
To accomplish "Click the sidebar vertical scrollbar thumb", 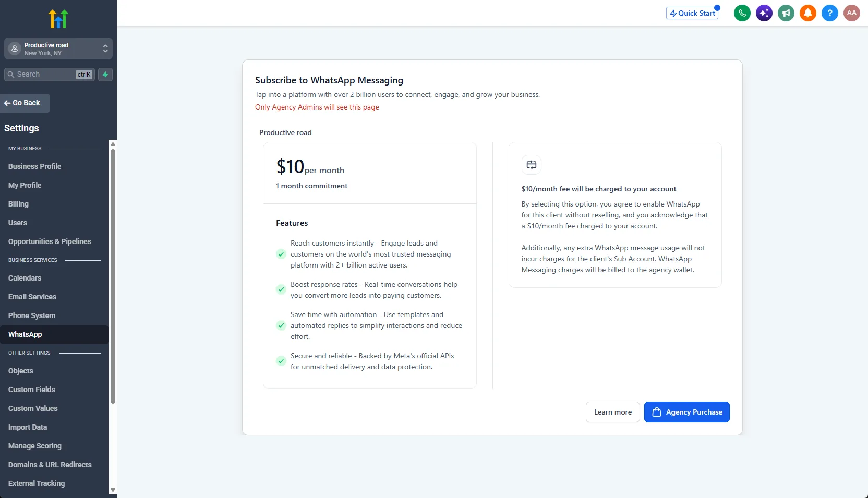I will pyautogui.click(x=113, y=276).
